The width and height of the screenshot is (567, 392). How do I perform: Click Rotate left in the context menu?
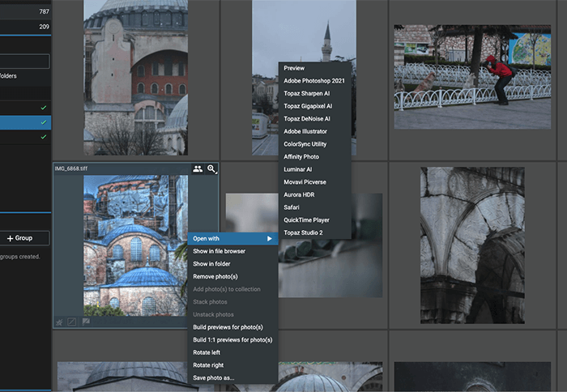pos(207,352)
